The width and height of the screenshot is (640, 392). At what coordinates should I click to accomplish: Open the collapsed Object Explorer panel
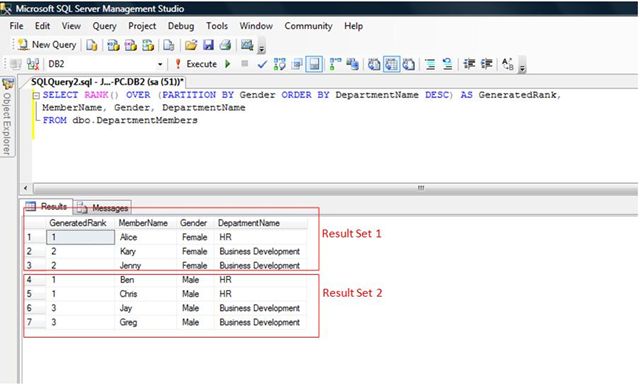pos(7,116)
